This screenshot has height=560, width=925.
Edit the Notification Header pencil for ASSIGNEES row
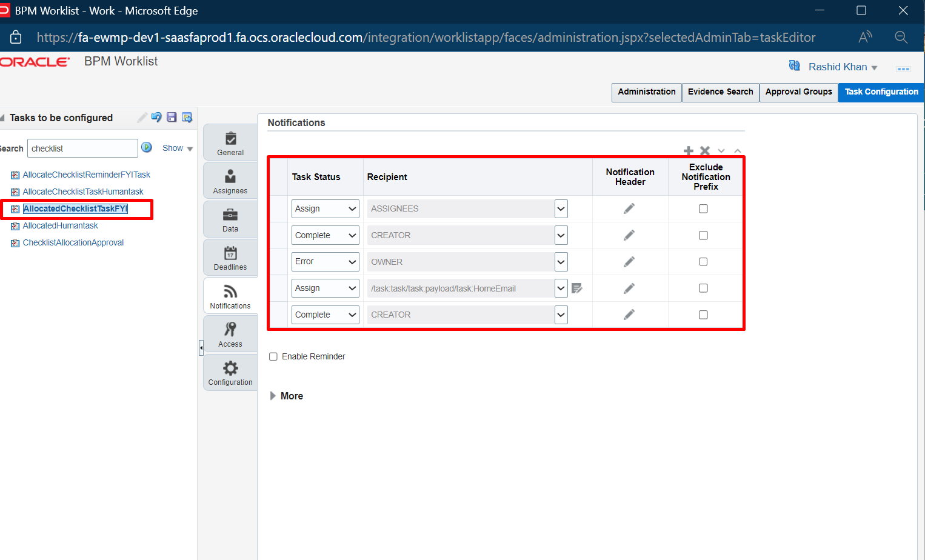click(630, 208)
